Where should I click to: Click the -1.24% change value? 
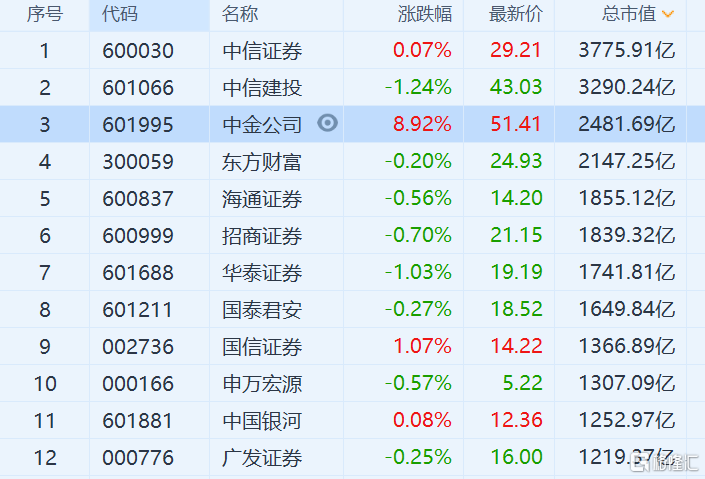pos(418,87)
